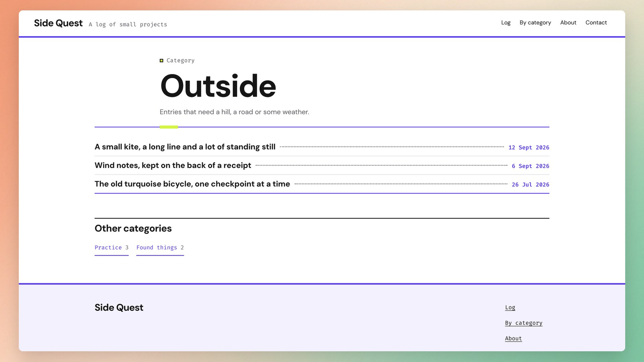Click the Category label above Outside

click(180, 60)
